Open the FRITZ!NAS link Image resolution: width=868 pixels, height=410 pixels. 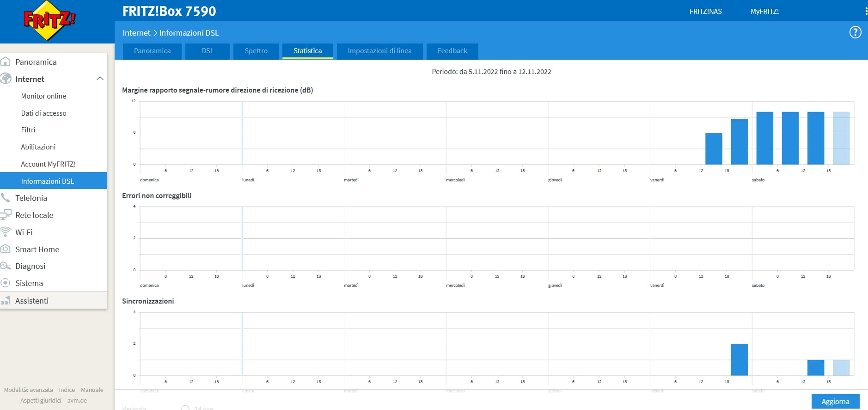pos(705,12)
